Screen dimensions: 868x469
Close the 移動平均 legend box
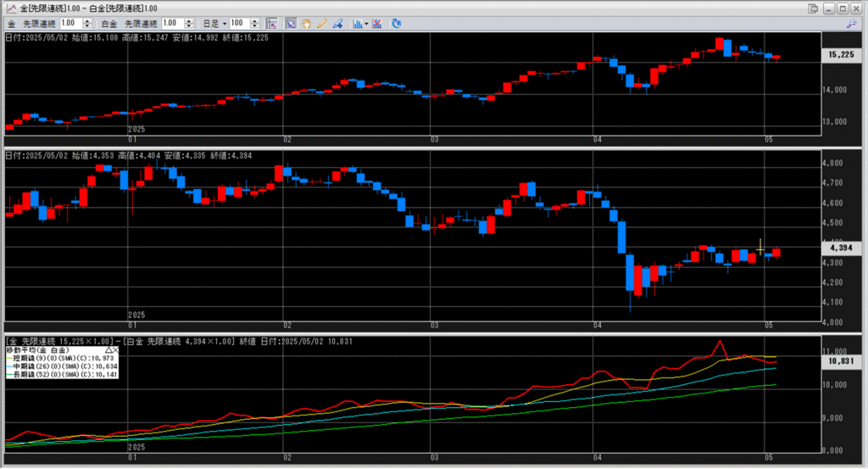point(115,349)
